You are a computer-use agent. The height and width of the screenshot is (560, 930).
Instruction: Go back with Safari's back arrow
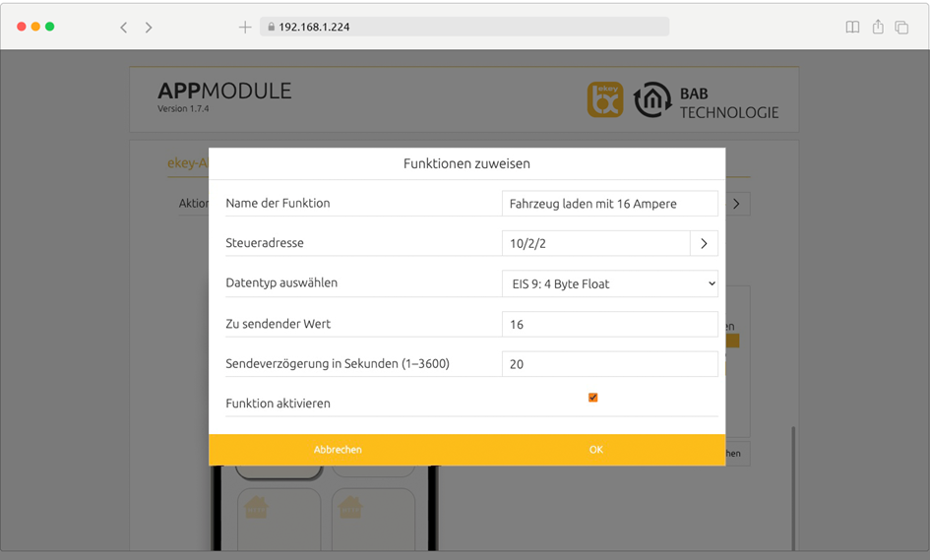click(x=123, y=28)
